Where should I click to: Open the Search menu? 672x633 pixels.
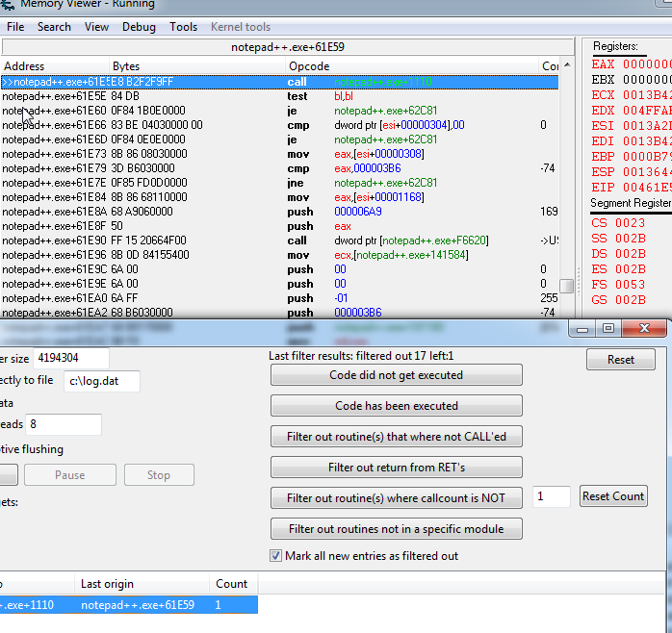(54, 27)
